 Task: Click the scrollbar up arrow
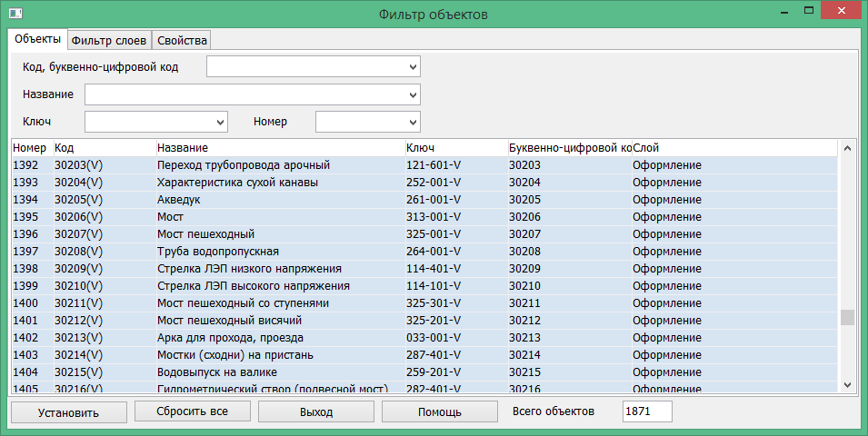(847, 147)
